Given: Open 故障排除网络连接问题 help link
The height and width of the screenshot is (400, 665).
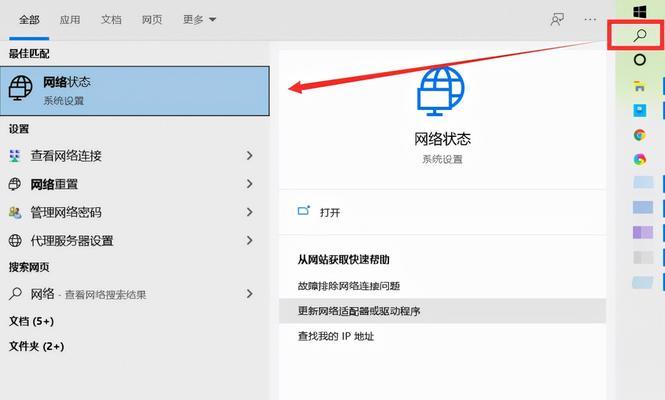Looking at the screenshot, I should [x=349, y=286].
